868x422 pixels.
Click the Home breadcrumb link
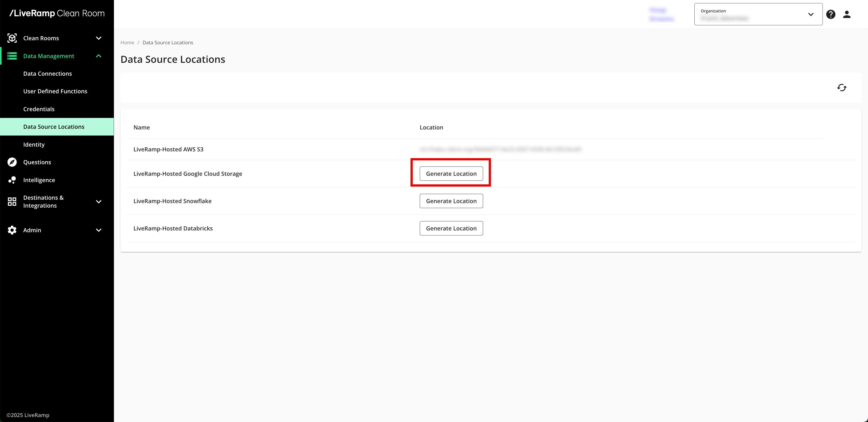tap(127, 42)
